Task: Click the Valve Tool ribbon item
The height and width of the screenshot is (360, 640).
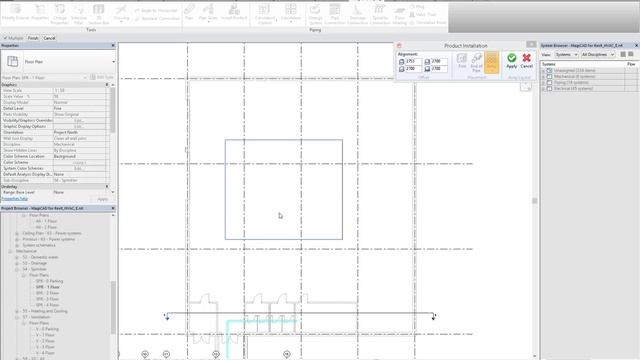Action: [x=423, y=15]
